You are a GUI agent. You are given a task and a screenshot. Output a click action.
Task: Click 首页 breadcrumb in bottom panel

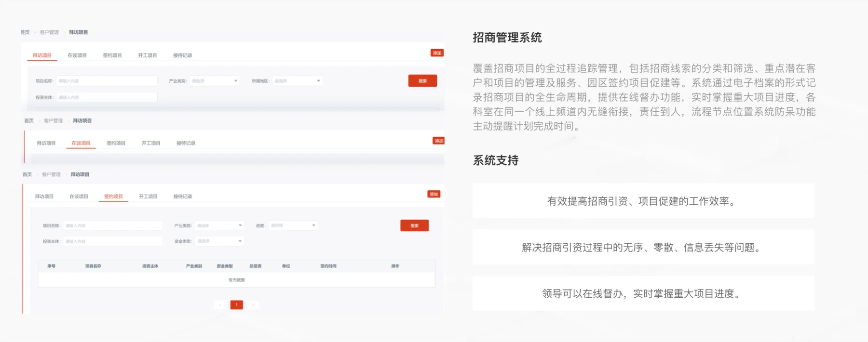(27, 174)
